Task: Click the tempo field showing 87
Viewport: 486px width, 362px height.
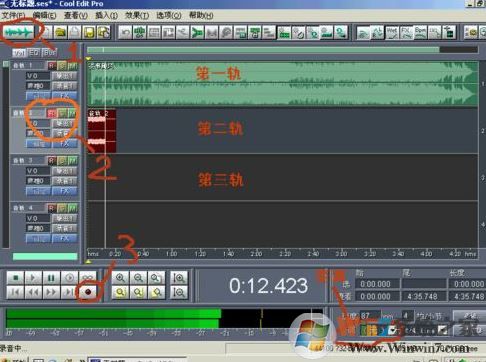Action: pyautogui.click(x=369, y=315)
